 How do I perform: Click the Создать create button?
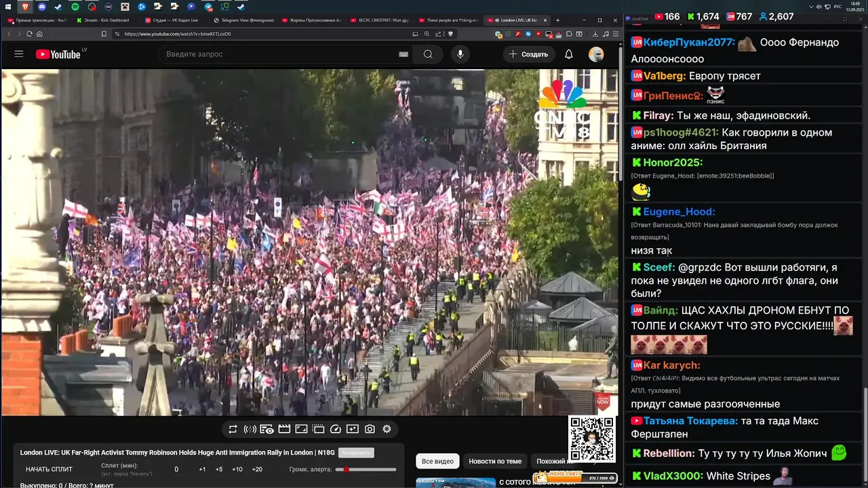pos(529,54)
